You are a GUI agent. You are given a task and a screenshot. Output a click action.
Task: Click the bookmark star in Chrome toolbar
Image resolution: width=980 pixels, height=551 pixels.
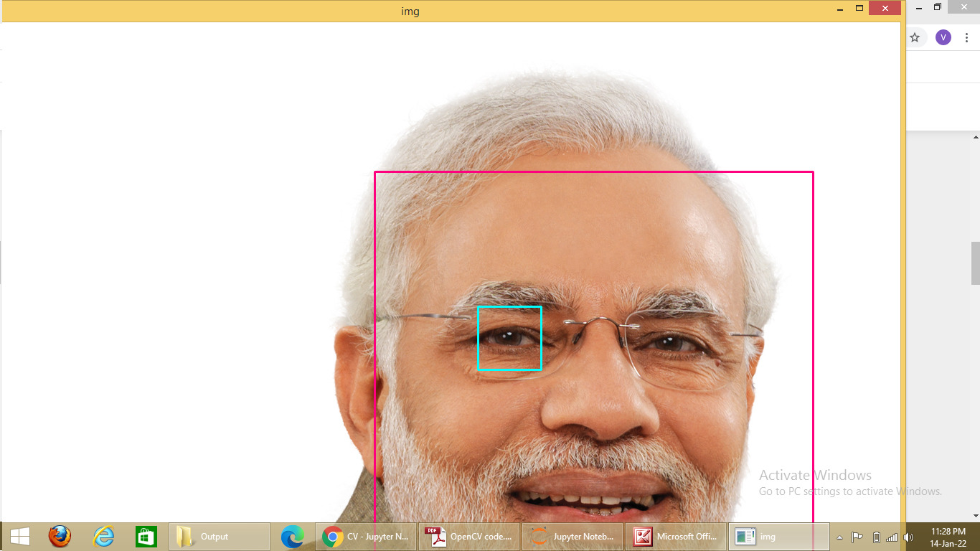tap(915, 37)
